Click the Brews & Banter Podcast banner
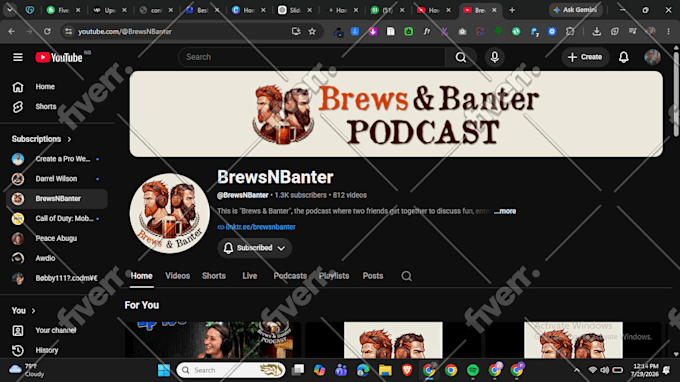 click(396, 114)
